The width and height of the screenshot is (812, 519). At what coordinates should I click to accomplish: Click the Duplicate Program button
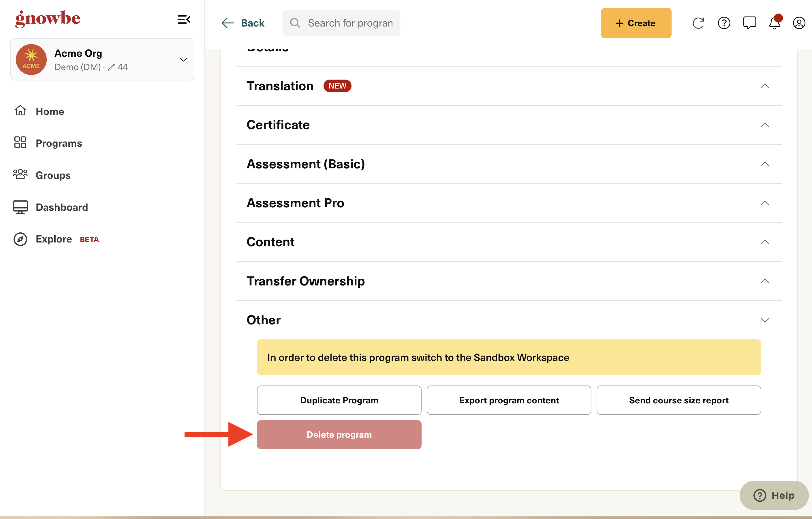pyautogui.click(x=339, y=400)
